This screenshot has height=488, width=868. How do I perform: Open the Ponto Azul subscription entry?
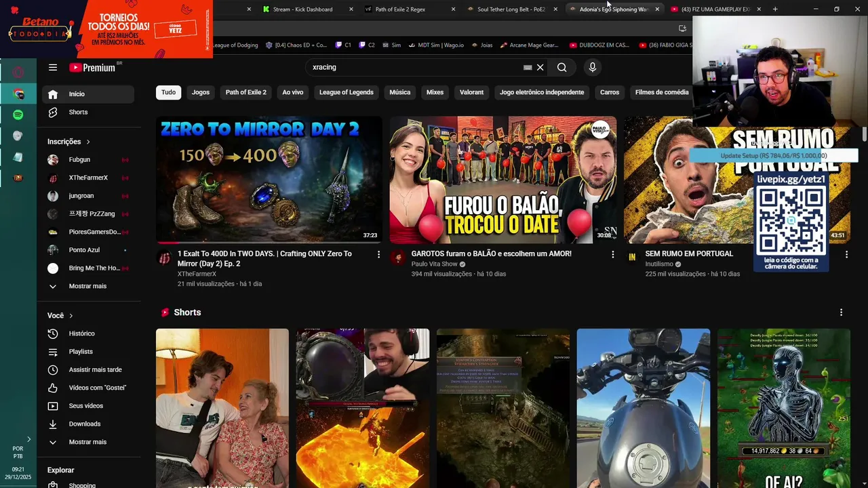[88, 250]
